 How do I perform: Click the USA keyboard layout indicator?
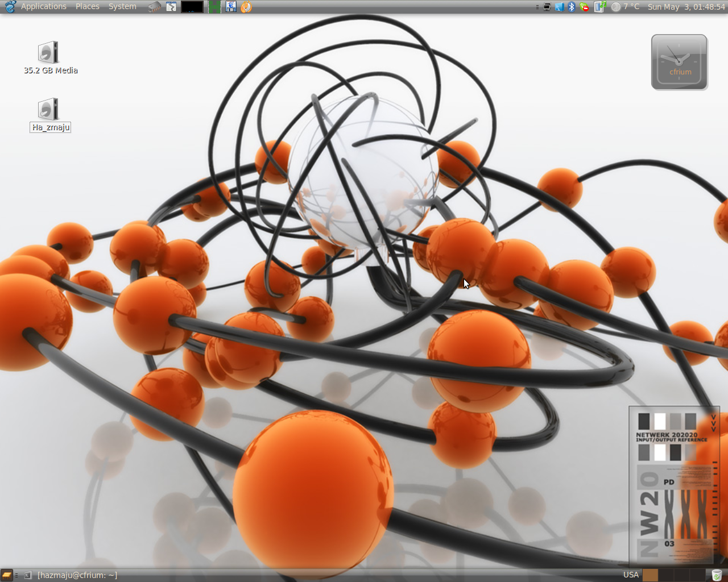631,575
